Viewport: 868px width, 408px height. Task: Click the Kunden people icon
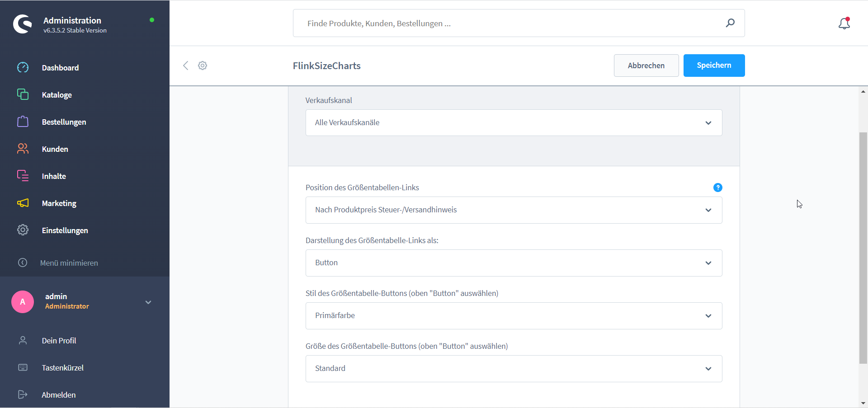tap(23, 149)
